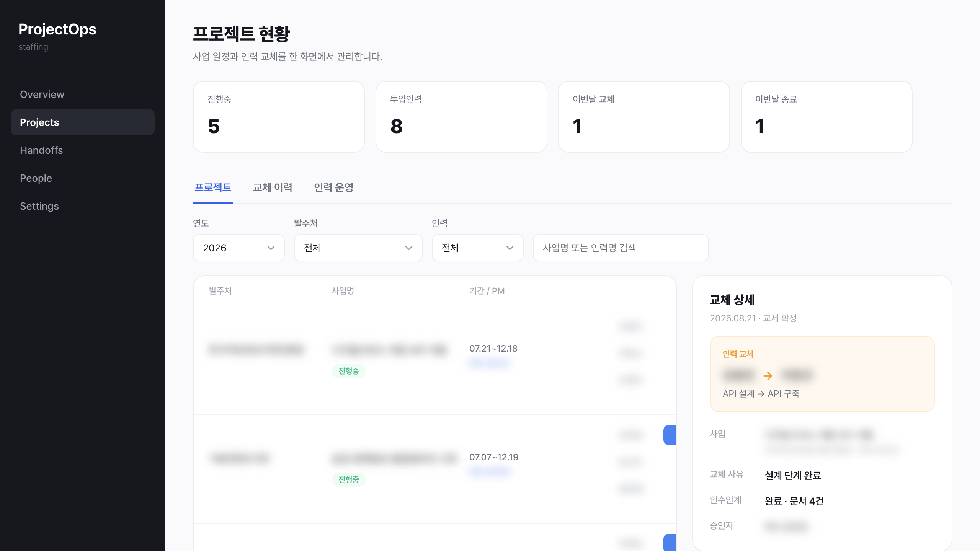980x551 pixels.
Task: Switch to the 교체 이력 tab
Action: point(273,187)
